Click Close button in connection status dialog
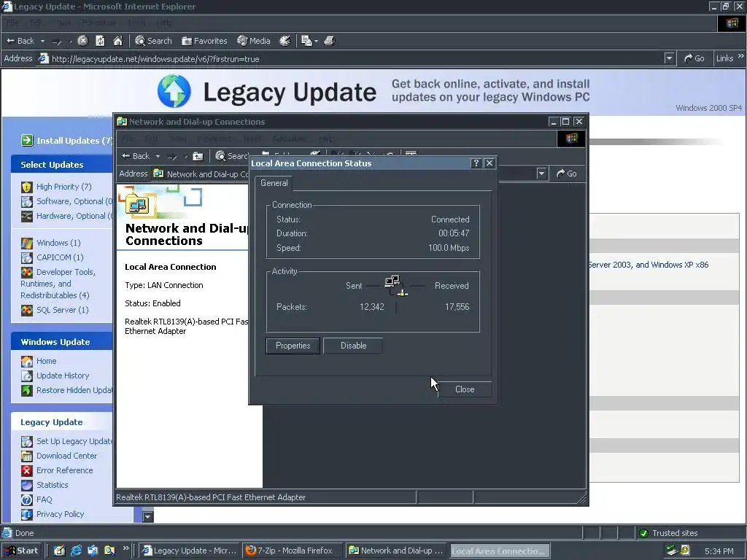 [465, 389]
